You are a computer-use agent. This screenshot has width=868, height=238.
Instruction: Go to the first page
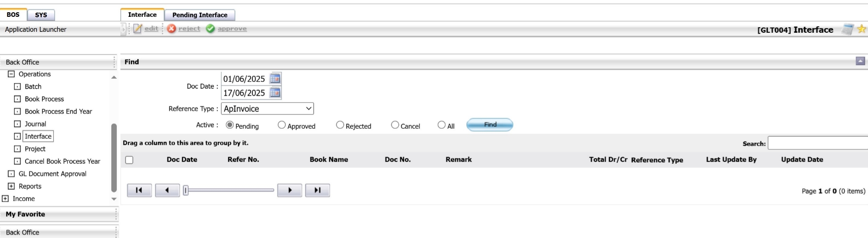coord(139,190)
